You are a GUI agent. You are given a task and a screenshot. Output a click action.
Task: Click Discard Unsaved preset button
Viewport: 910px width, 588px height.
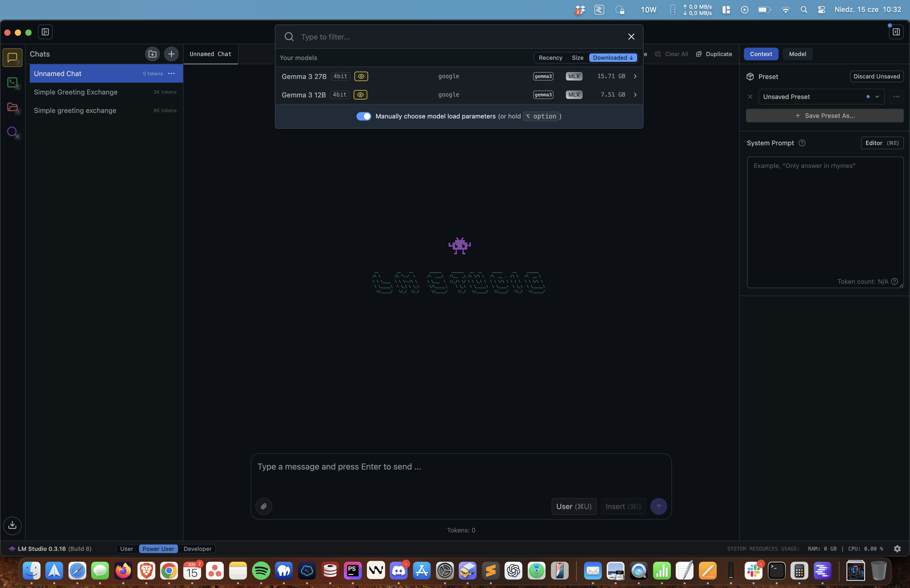(876, 76)
